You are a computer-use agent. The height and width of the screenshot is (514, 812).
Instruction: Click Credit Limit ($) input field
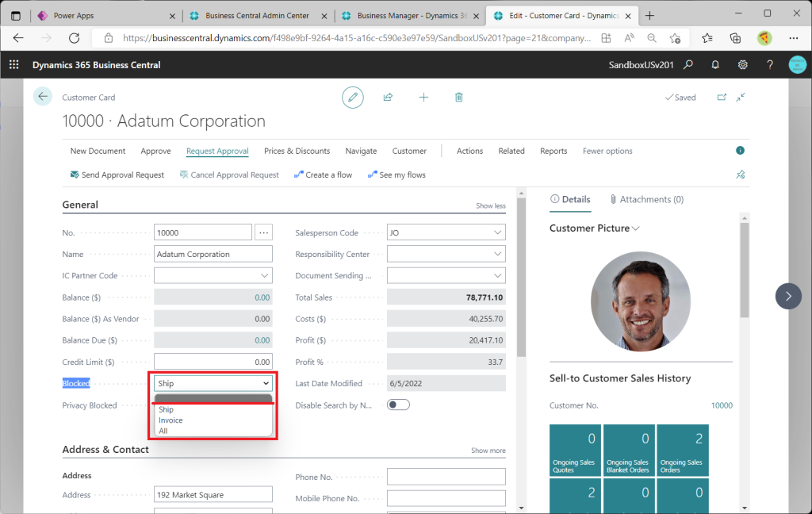pyautogui.click(x=213, y=362)
